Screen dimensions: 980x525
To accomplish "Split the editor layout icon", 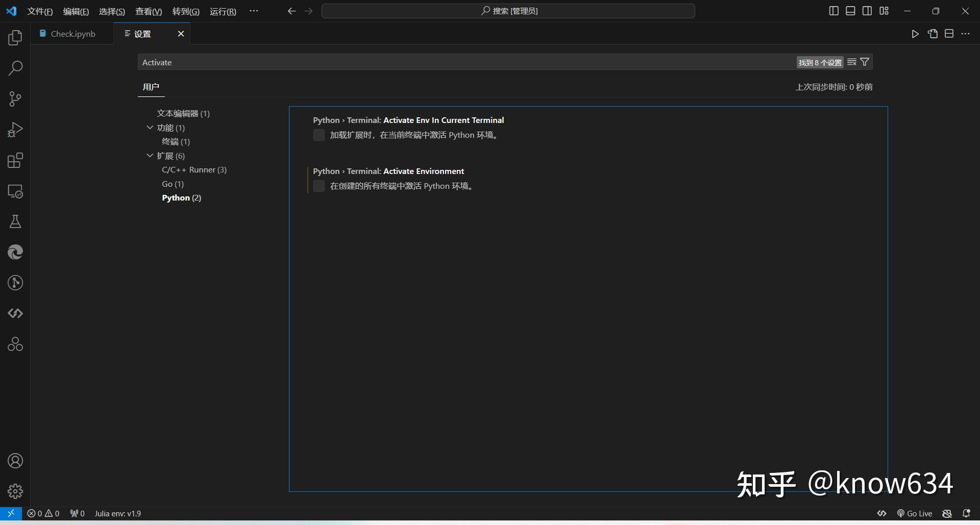I will pos(949,34).
